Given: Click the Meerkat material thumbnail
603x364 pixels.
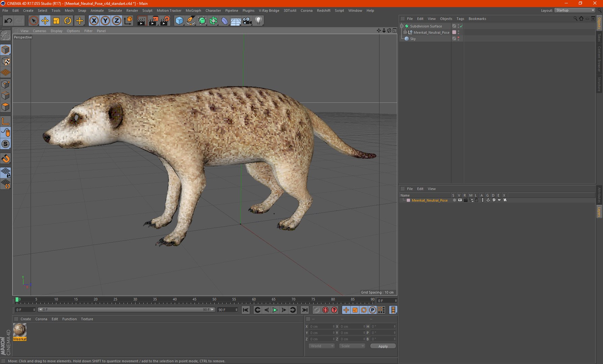Looking at the screenshot, I should point(20,330).
